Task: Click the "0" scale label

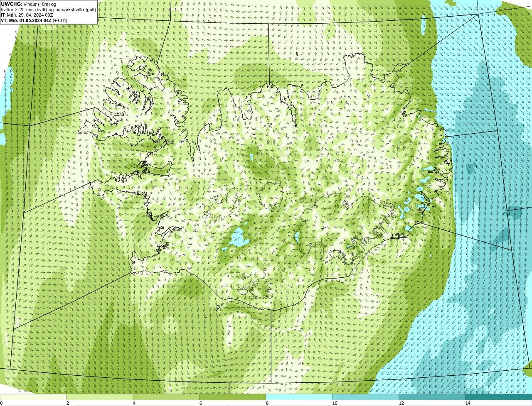Action: click(1, 403)
